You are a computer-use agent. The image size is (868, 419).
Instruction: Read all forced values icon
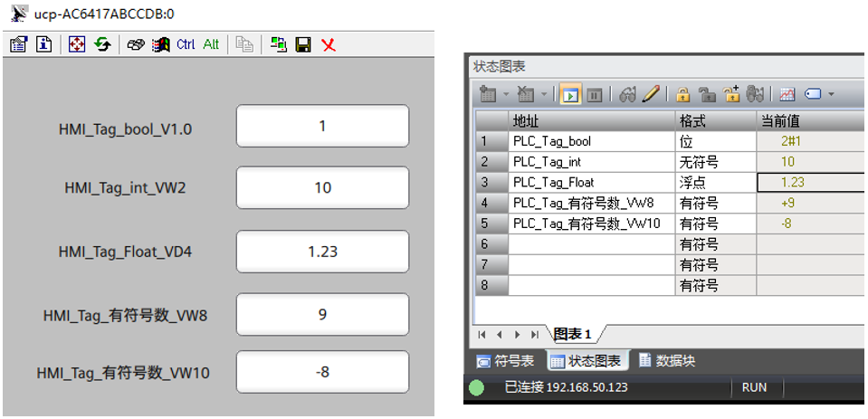point(756,95)
